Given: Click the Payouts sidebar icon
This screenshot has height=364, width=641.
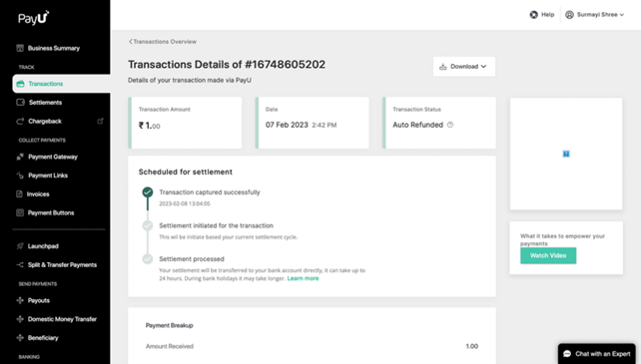Looking at the screenshot, I should 20,300.
